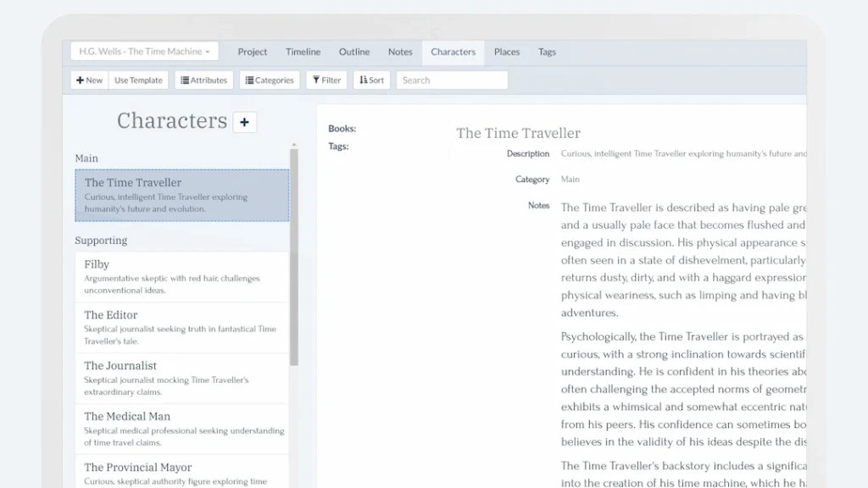Click The Time Traveller detail title
868x488 pixels.
(518, 133)
